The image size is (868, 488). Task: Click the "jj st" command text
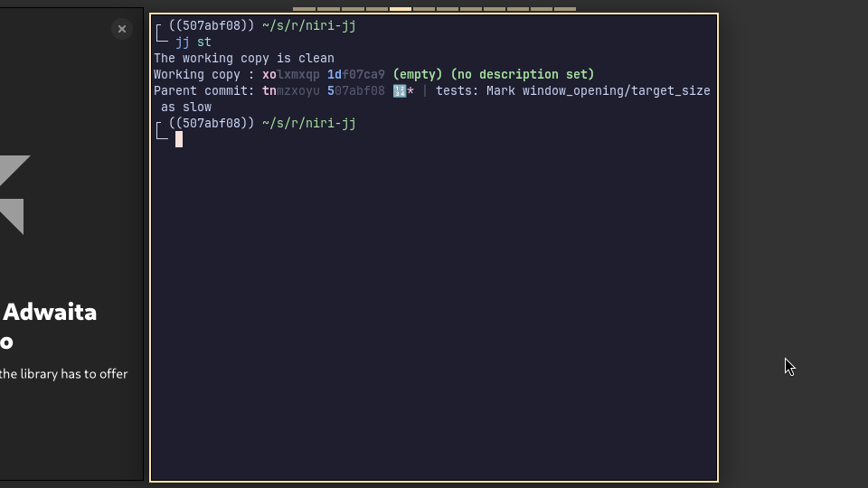[193, 42]
